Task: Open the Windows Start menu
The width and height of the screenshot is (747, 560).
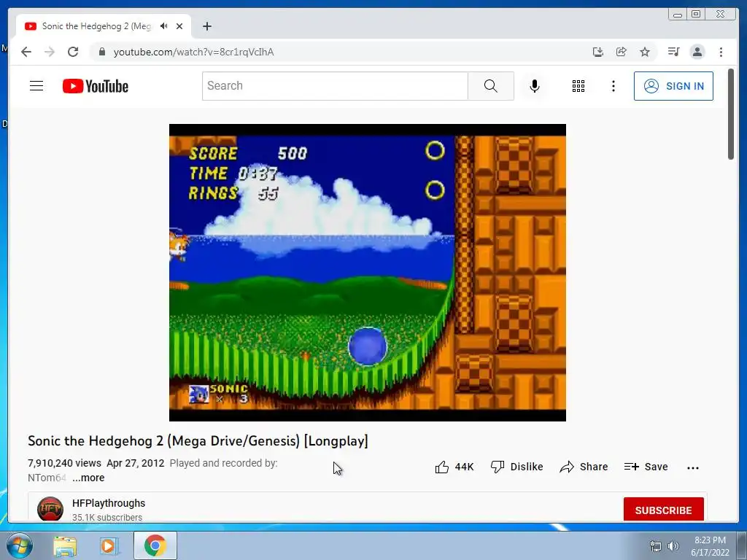Action: 19,545
